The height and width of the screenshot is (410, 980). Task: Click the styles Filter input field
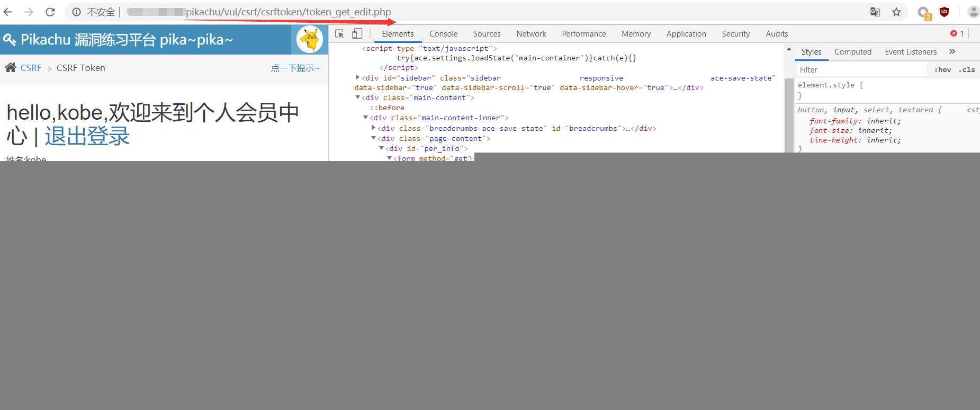pos(861,69)
